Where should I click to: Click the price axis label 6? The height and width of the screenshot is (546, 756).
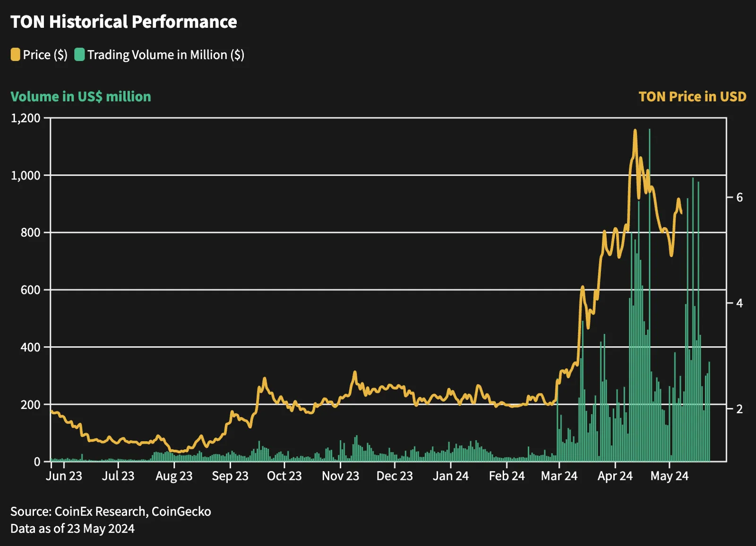click(x=739, y=197)
